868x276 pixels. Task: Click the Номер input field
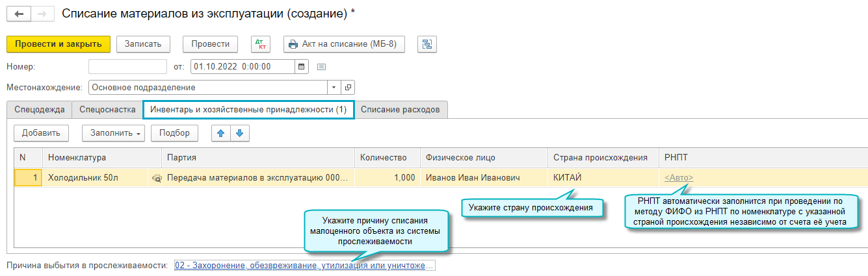[x=128, y=66]
